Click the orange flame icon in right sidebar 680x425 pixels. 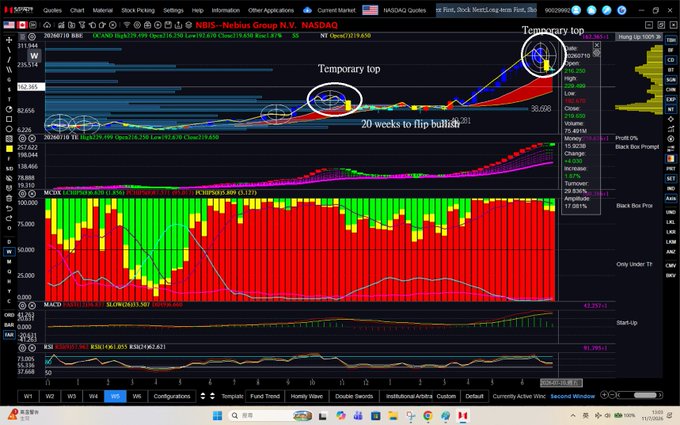(671, 159)
